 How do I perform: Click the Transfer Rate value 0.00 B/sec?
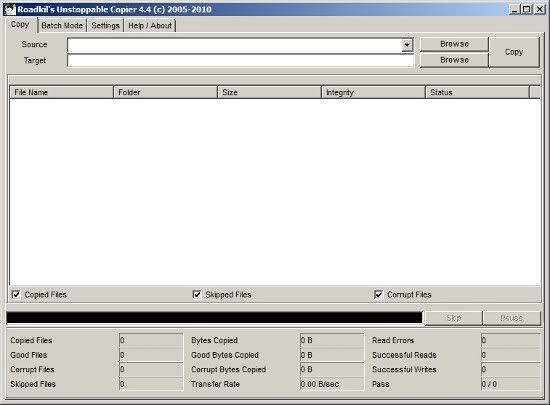pyautogui.click(x=332, y=384)
